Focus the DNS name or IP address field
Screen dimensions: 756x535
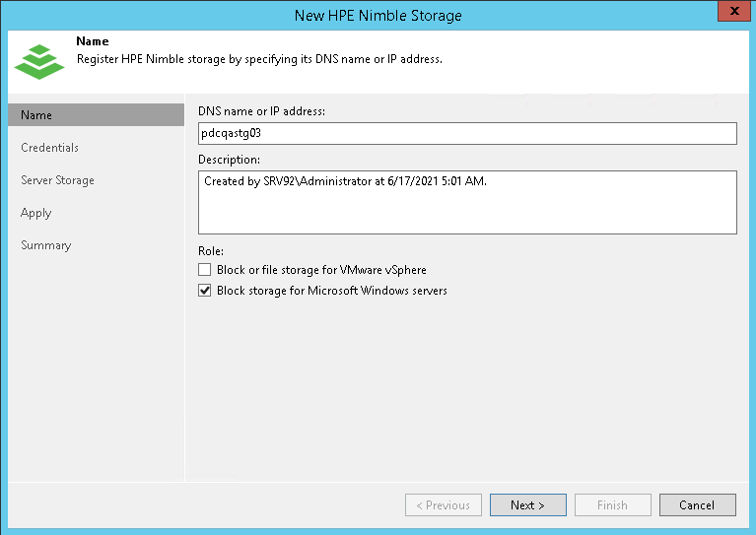tap(467, 134)
